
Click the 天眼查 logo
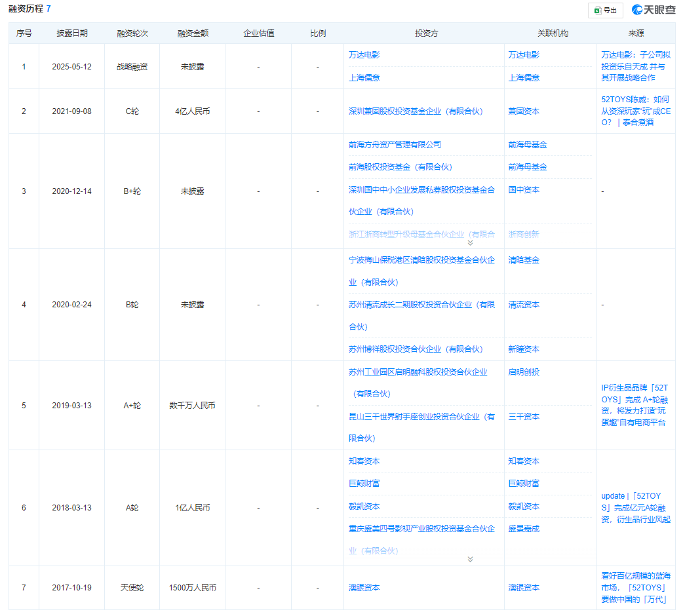(653, 10)
